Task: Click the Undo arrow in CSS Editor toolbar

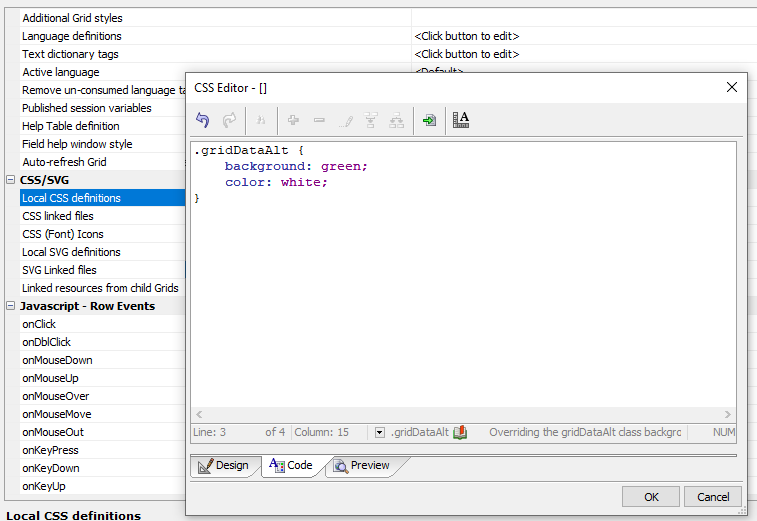Action: pos(203,120)
